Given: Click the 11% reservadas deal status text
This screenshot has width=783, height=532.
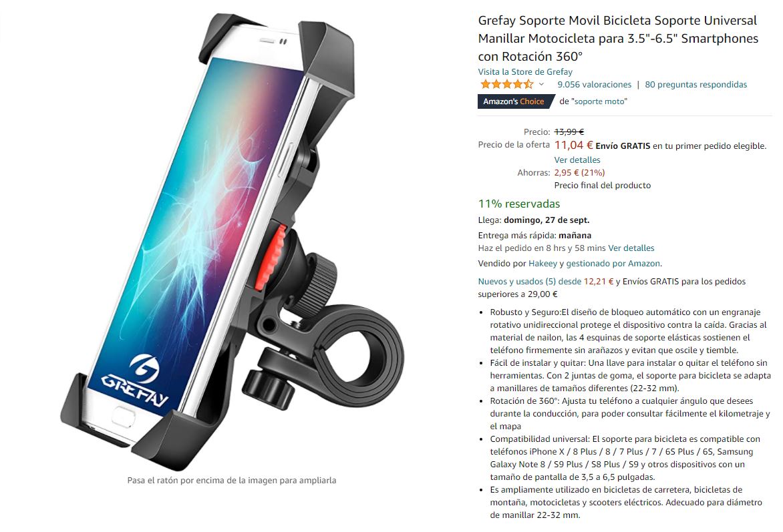Looking at the screenshot, I should (x=519, y=204).
